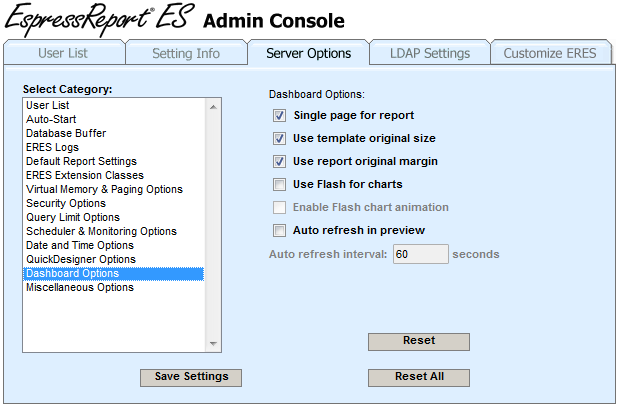
Task: Select the ERES Logs category
Action: (113, 147)
